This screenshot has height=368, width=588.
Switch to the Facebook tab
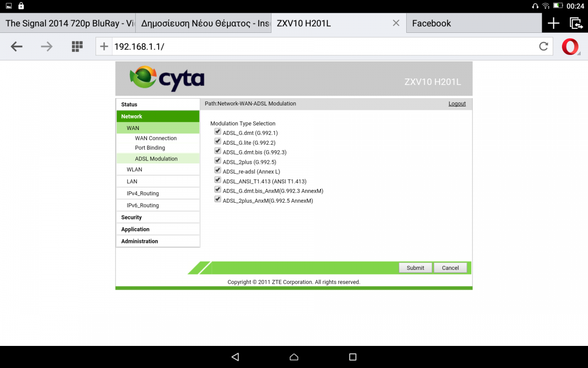click(474, 23)
